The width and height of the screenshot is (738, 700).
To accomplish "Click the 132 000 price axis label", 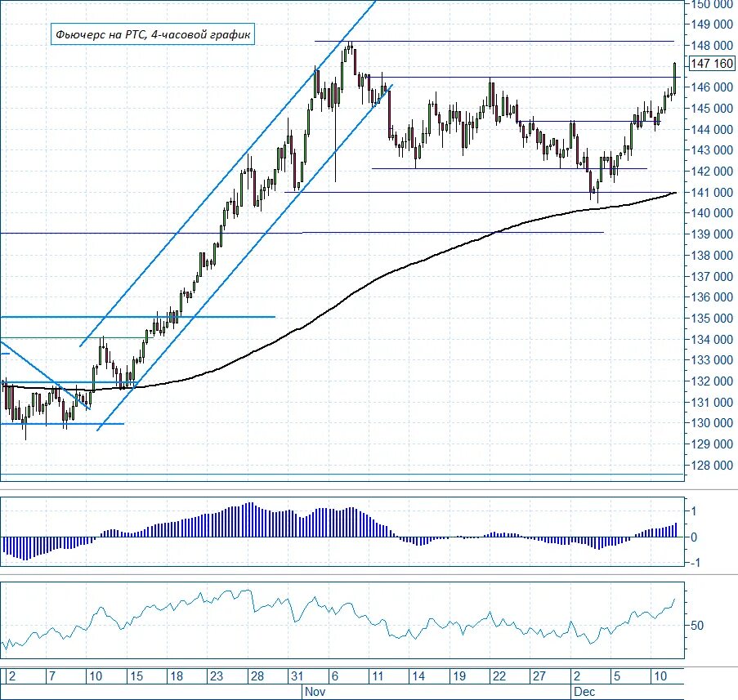I will (x=712, y=381).
